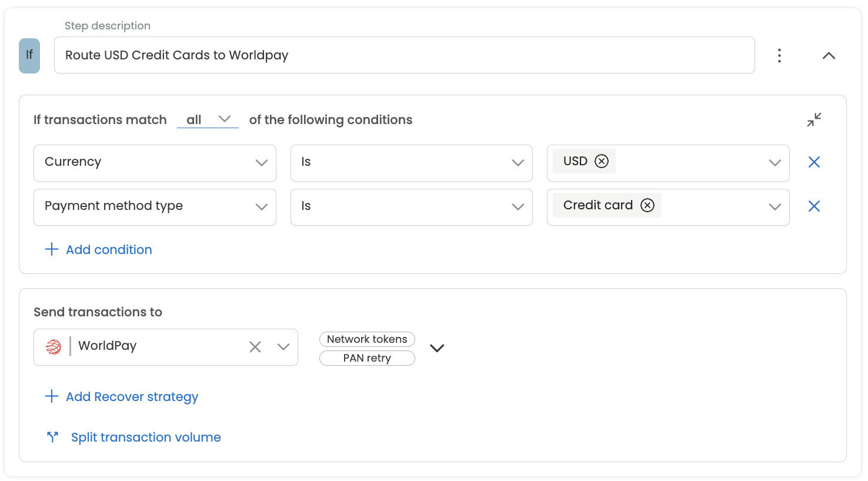
Task: Open the Currency field dropdown
Action: (155, 163)
